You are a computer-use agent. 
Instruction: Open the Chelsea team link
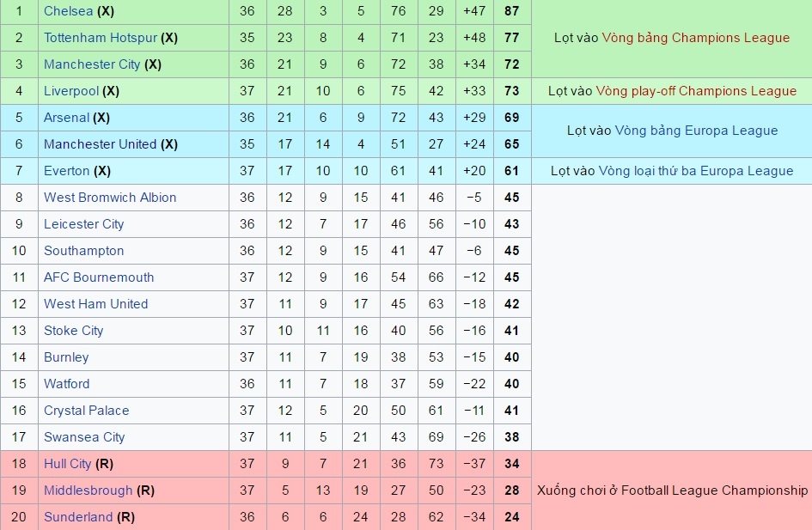point(68,11)
